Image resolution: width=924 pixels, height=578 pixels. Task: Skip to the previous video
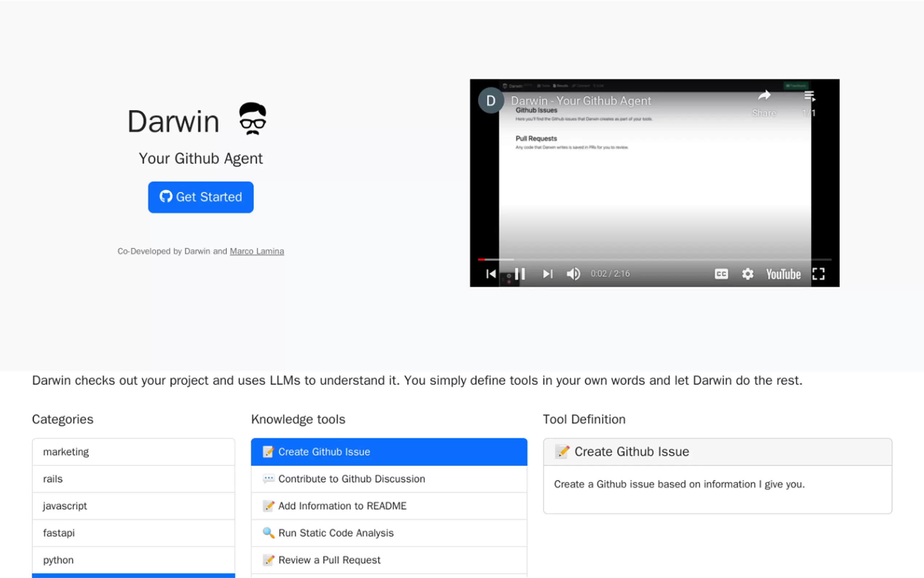coord(491,274)
